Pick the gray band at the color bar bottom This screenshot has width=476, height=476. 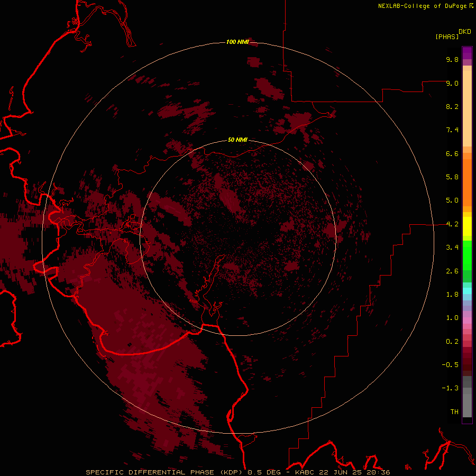(x=467, y=405)
